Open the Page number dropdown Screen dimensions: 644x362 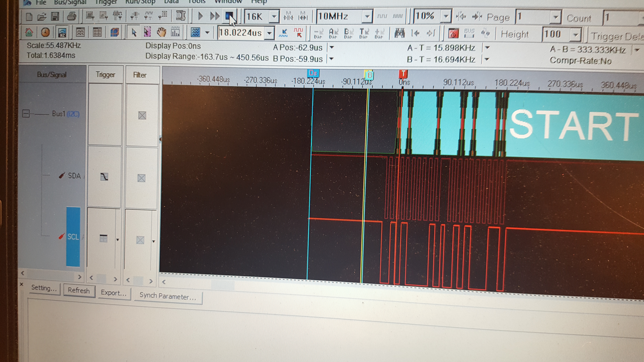tap(555, 17)
